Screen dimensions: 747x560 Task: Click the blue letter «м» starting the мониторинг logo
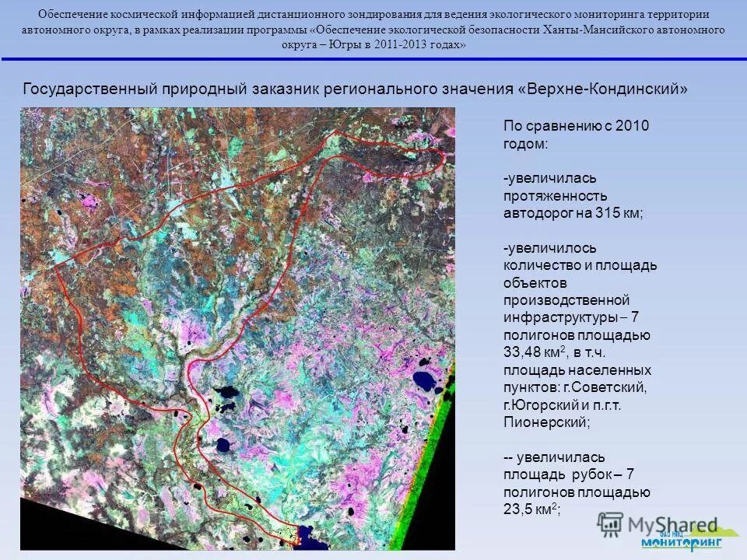[x=647, y=542]
